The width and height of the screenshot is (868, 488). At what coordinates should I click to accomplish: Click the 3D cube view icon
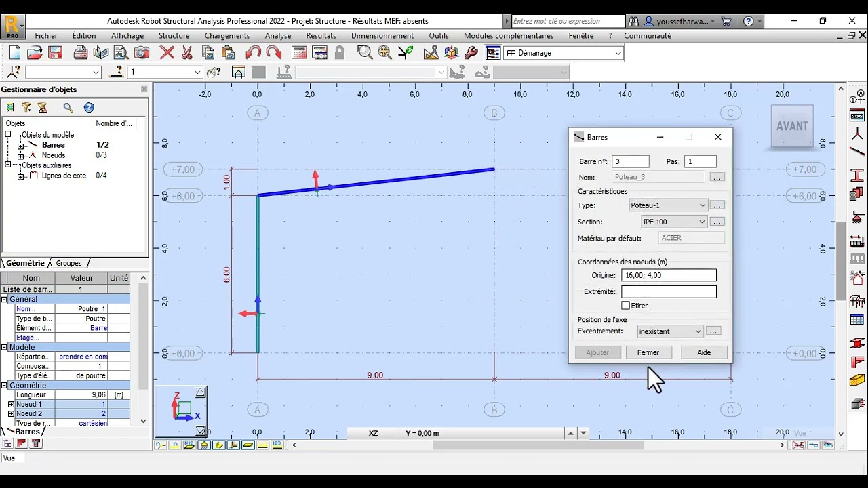tap(451, 53)
